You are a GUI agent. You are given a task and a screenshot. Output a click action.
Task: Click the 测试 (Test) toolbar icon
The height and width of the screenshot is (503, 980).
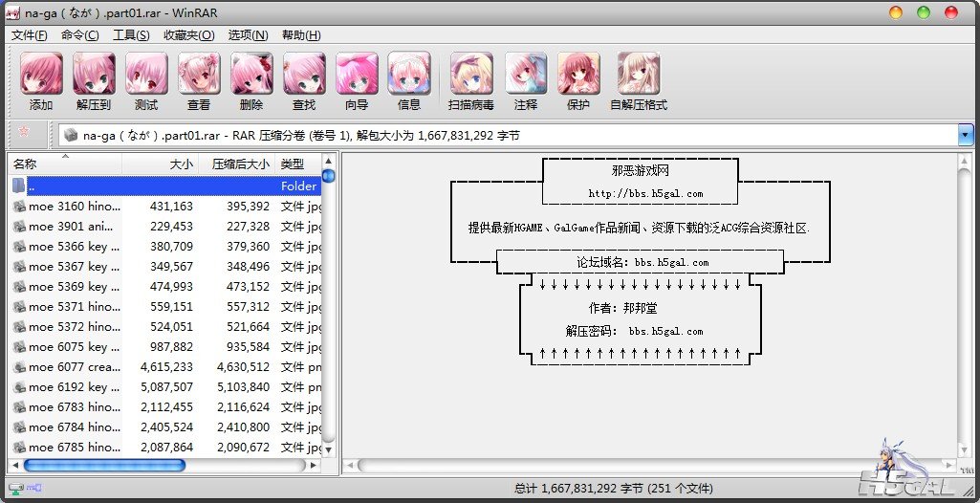point(146,74)
